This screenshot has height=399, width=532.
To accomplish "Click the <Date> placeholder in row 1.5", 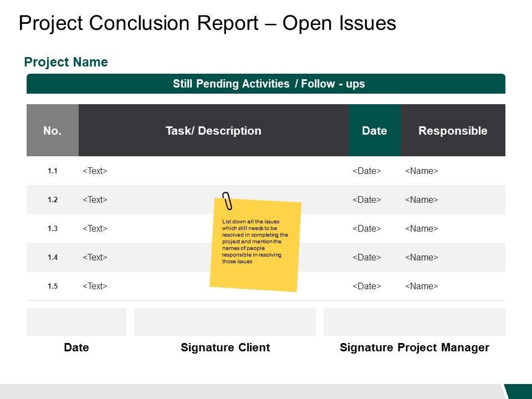I will point(367,287).
